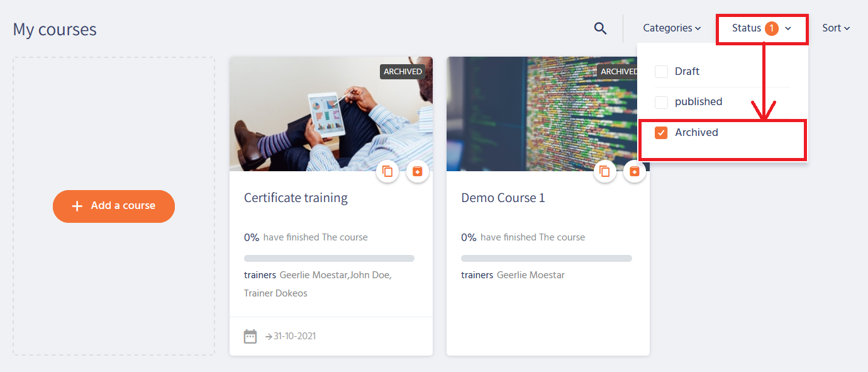
Task: Collapse the Status filter dropdown
Action: point(761,28)
